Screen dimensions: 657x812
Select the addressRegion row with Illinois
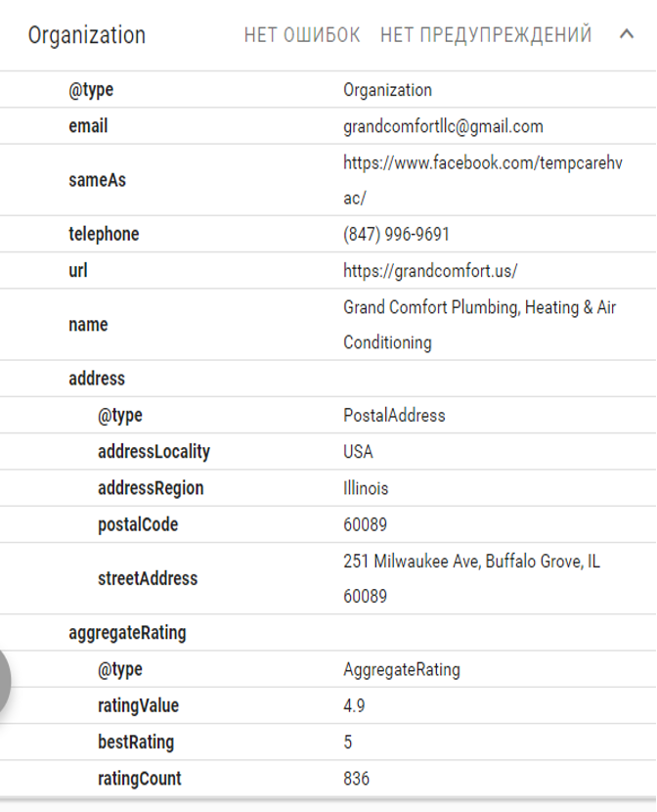point(328,488)
